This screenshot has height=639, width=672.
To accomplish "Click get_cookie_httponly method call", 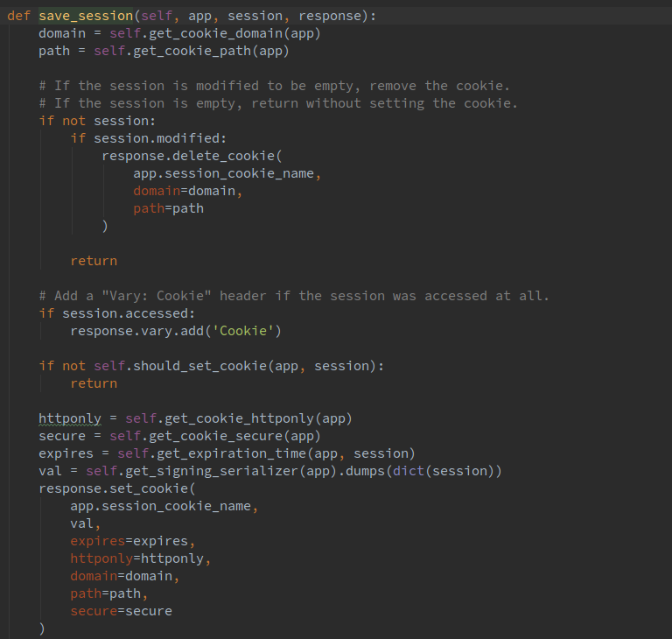I will coord(239,418).
